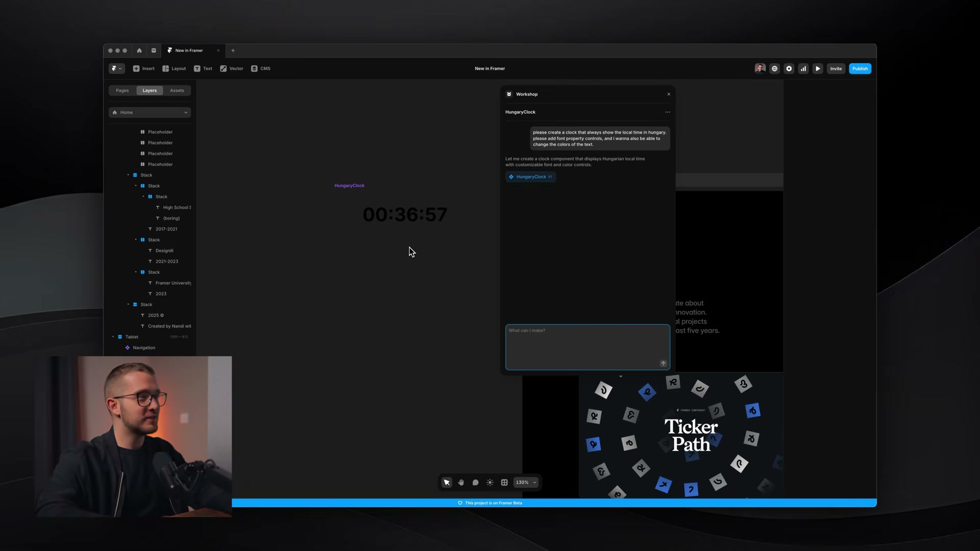Toggle the grid view icon in bottom bar
Viewport: 980px width, 551px height.
(x=504, y=483)
